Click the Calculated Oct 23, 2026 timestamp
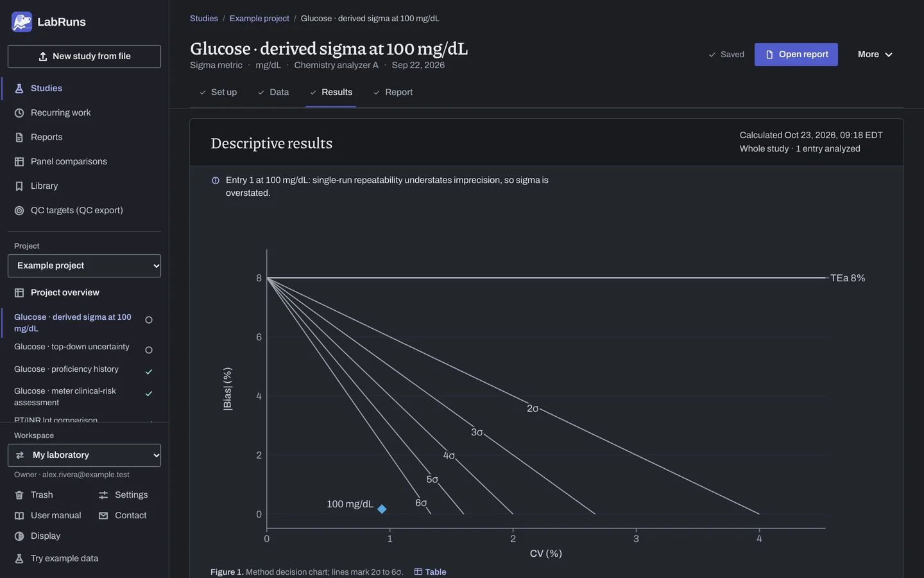 tap(811, 136)
